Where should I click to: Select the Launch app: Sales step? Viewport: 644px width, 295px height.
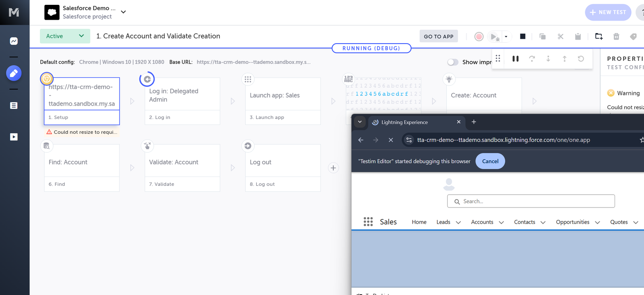point(283,101)
